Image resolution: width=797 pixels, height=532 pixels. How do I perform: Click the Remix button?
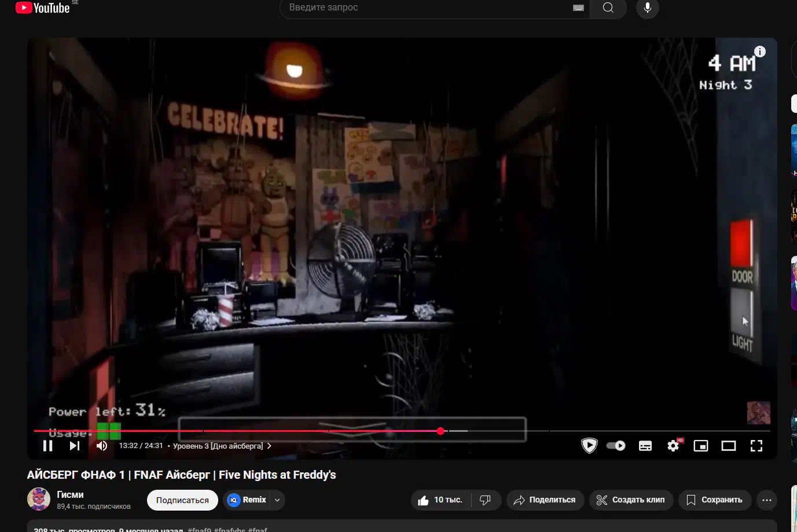click(x=247, y=500)
